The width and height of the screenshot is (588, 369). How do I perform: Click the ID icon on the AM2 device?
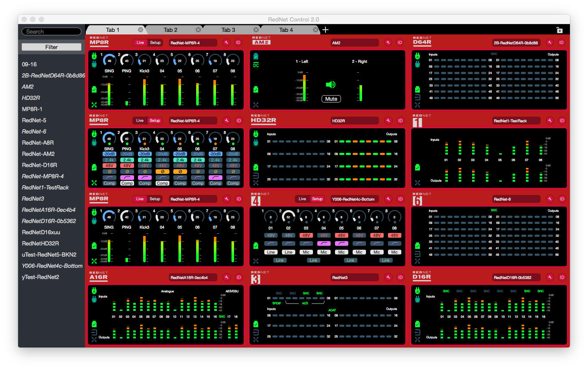[400, 42]
